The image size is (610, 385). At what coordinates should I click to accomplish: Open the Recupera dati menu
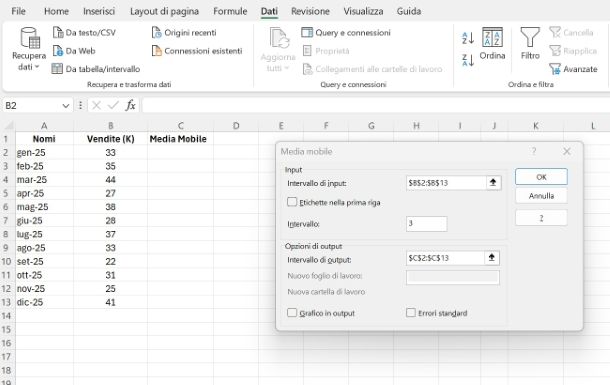pyautogui.click(x=29, y=49)
